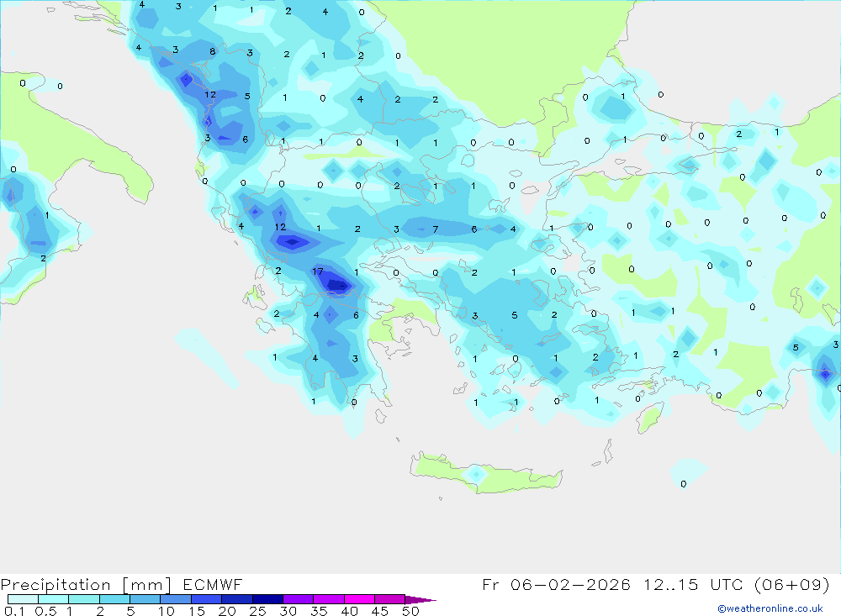This screenshot has height=616, width=841.
Task: Click the '17' precipitation value on the map
Action: pos(318,271)
